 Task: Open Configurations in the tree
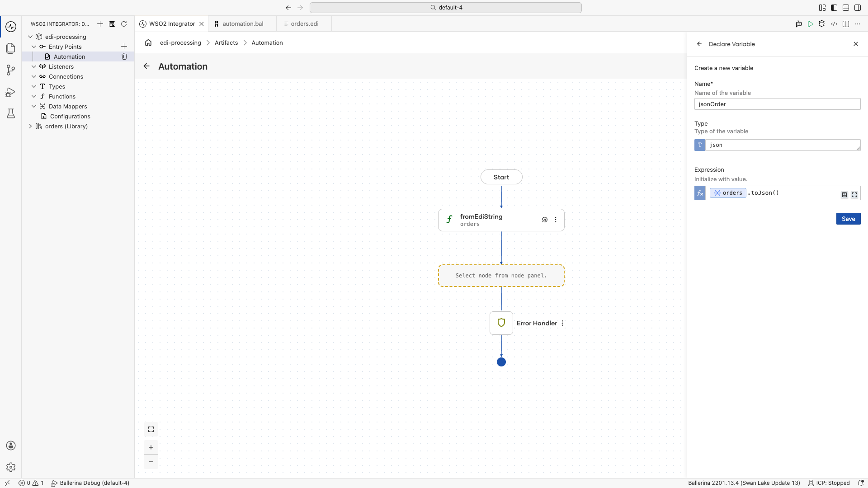(x=70, y=116)
